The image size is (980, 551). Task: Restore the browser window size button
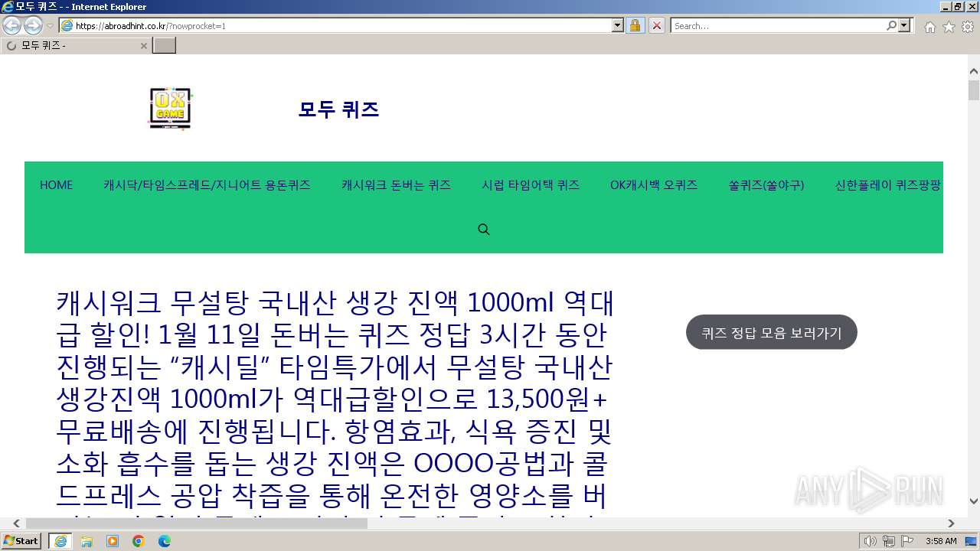[x=958, y=7]
